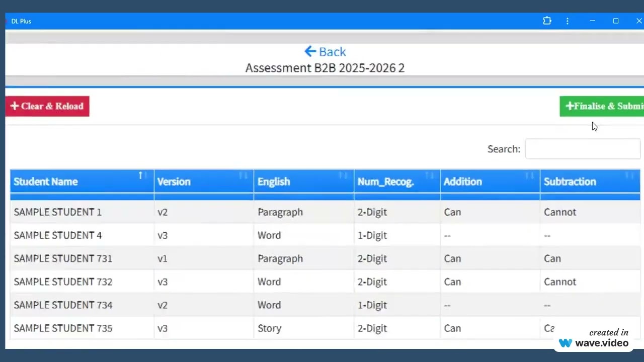The height and width of the screenshot is (362, 644).
Task: Focus the Search input field
Action: (583, 149)
